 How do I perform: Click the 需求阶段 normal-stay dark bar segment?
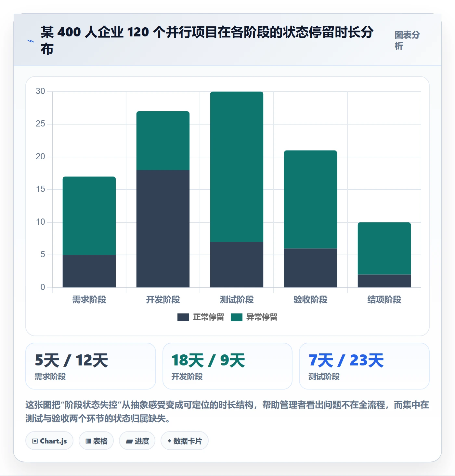coord(89,271)
